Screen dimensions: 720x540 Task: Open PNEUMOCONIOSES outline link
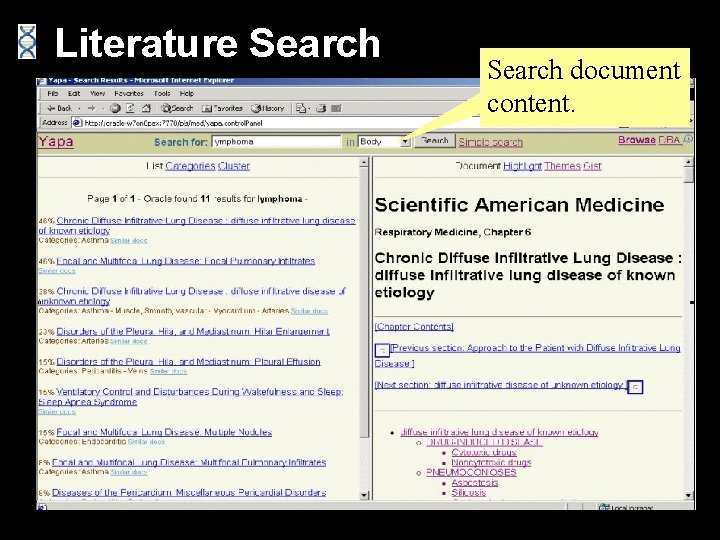(x=472, y=472)
